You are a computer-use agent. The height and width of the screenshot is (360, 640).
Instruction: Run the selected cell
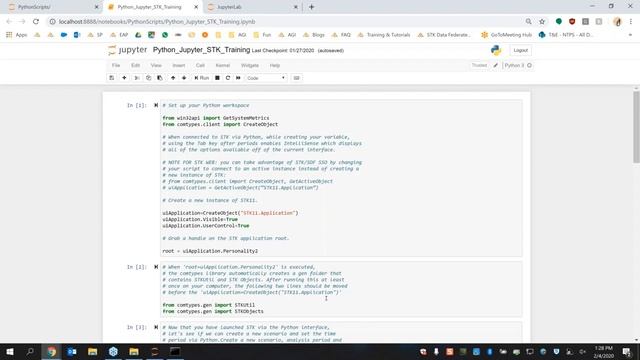pyautogui.click(x=202, y=78)
